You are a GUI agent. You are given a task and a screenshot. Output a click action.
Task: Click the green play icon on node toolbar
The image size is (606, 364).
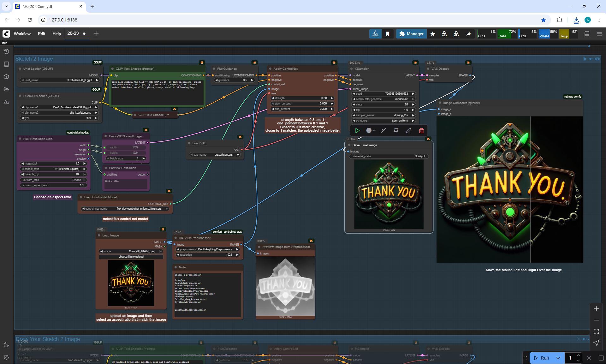pos(357,130)
